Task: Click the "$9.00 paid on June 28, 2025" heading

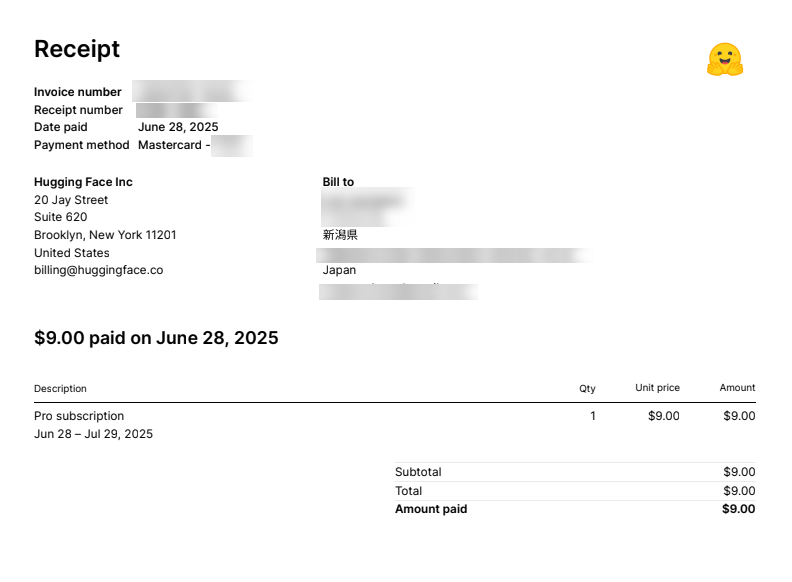Action: (x=156, y=338)
